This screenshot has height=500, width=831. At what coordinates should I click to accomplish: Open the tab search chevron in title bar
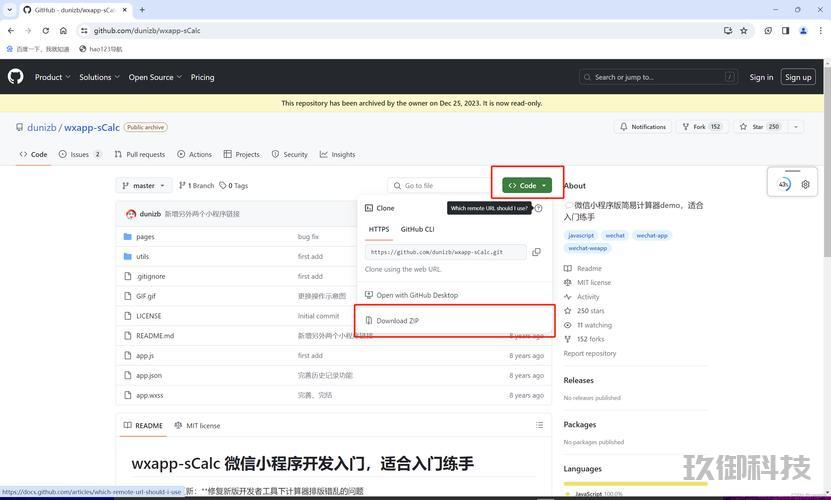10,10
